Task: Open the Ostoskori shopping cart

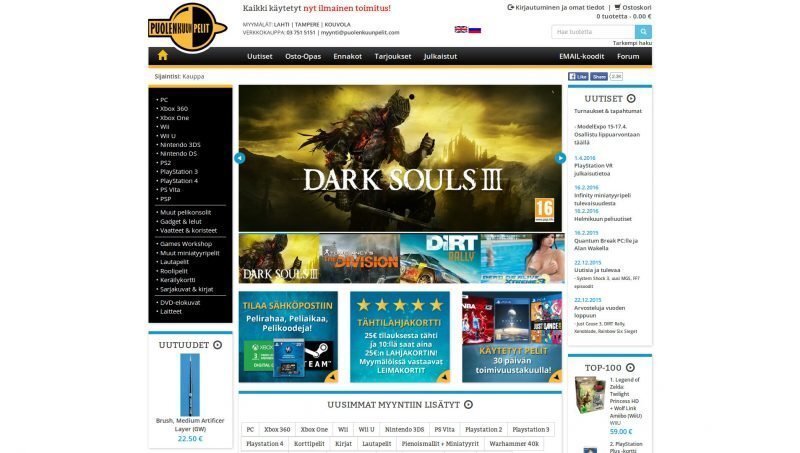Action: coord(630,7)
